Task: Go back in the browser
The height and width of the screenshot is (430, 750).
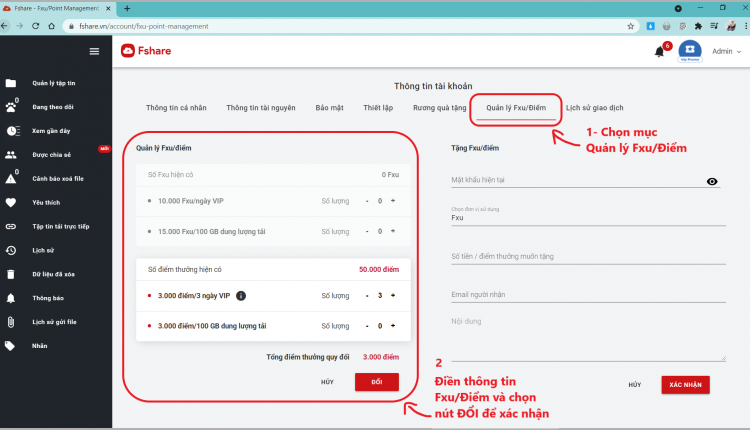Action: pyautogui.click(x=4, y=26)
